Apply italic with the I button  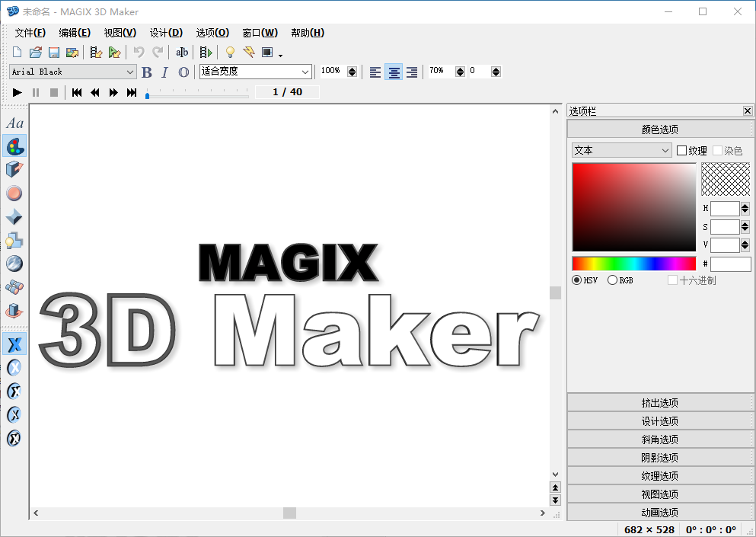(165, 72)
